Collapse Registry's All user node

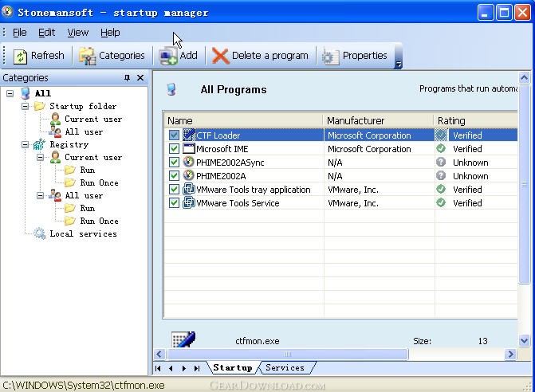click(x=40, y=196)
